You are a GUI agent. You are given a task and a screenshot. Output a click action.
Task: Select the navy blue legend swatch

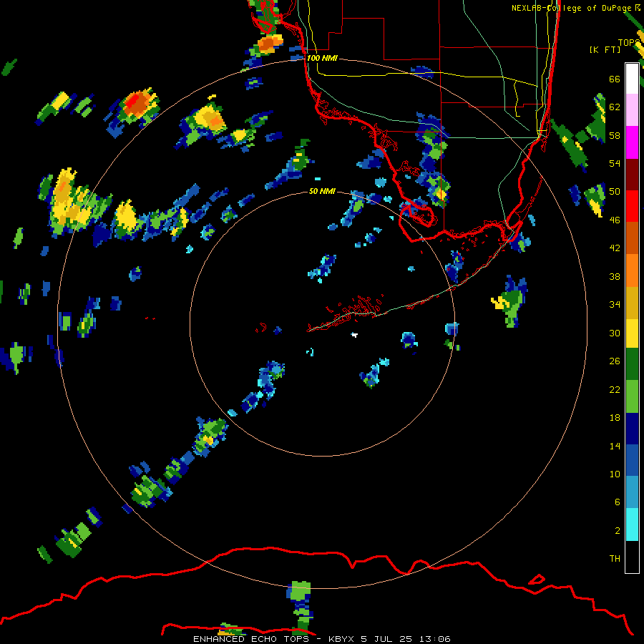click(x=632, y=429)
